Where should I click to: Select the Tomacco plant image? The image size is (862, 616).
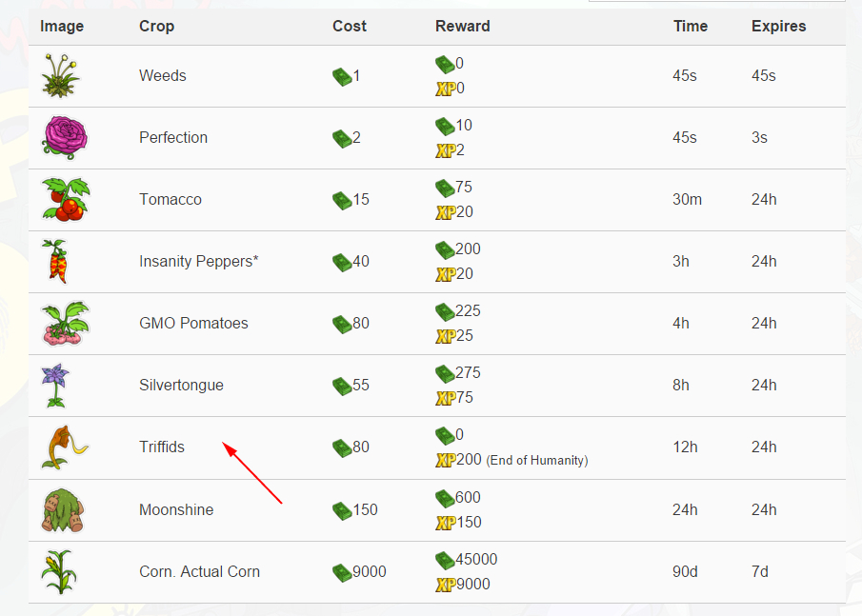(x=66, y=200)
